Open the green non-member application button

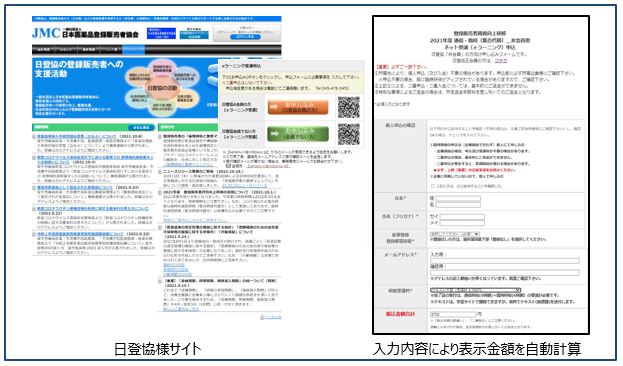298,134
